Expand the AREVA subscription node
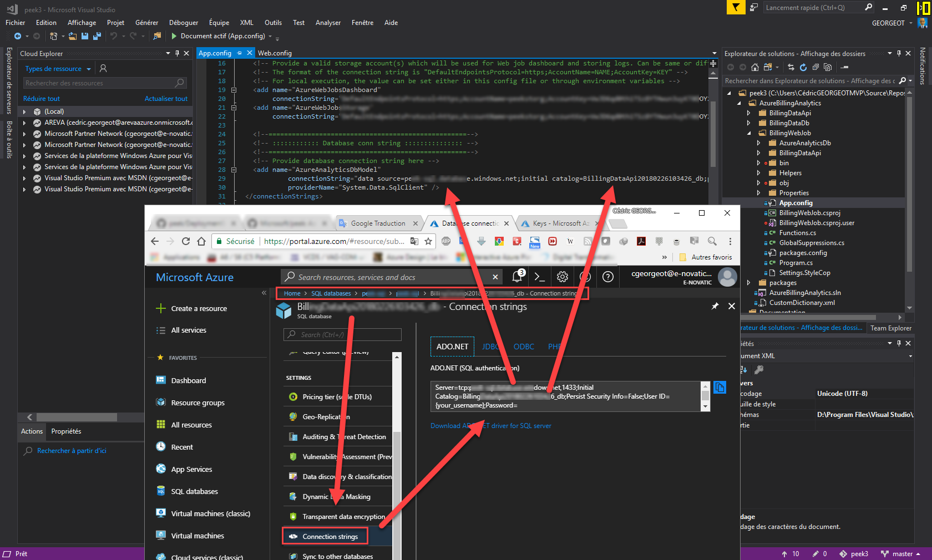 click(x=24, y=123)
